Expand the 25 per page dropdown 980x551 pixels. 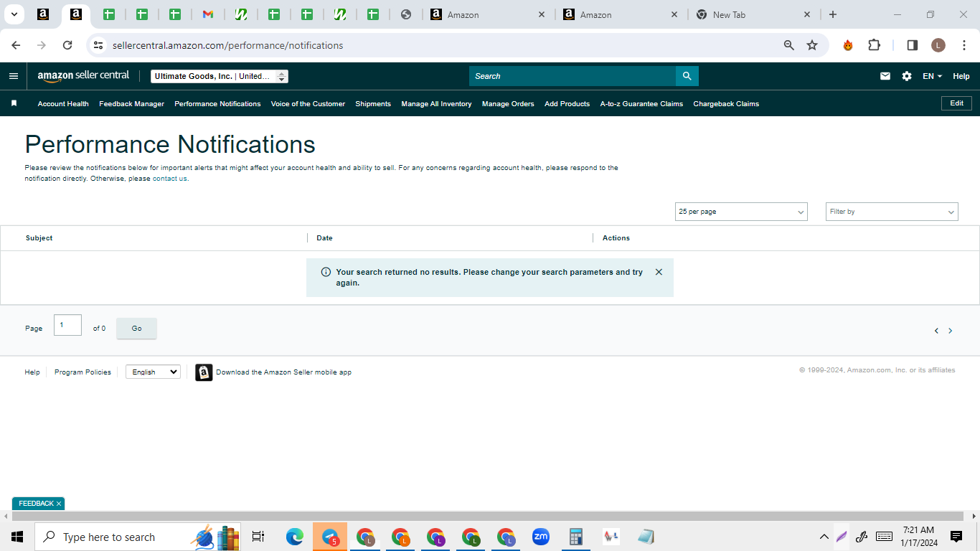click(741, 212)
